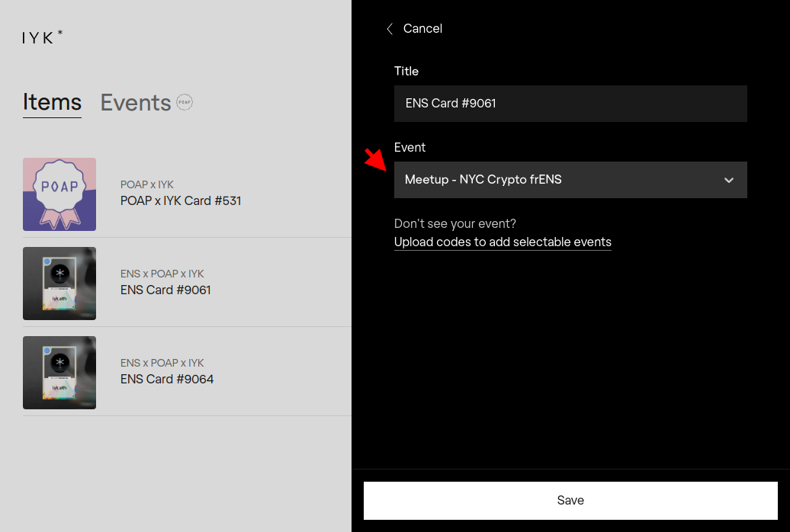Click the Event field label

point(409,148)
